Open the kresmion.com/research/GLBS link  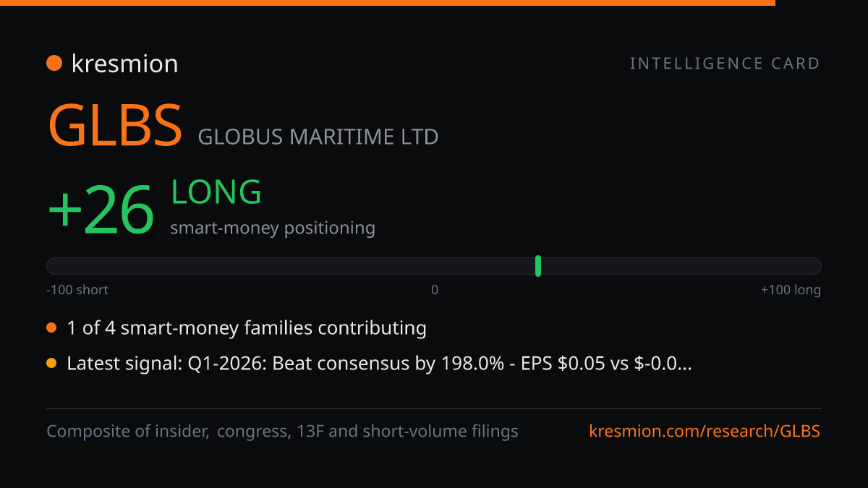[705, 432]
